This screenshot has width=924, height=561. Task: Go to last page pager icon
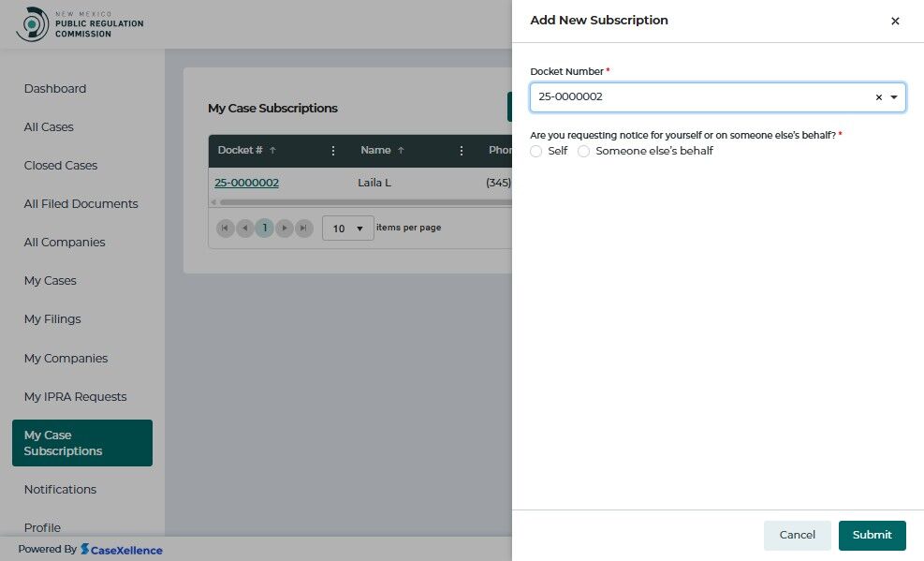(303, 229)
